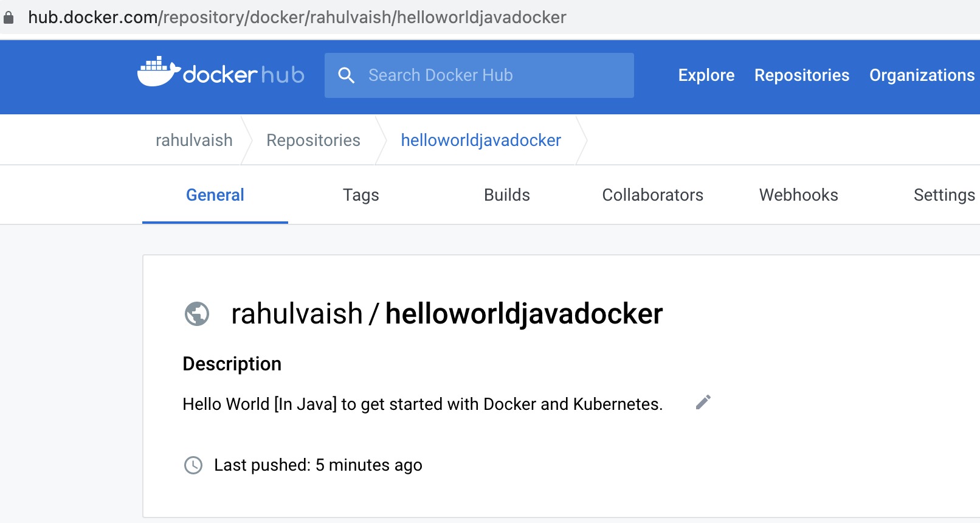Open the Explore page
The width and height of the screenshot is (980, 523).
coord(706,75)
